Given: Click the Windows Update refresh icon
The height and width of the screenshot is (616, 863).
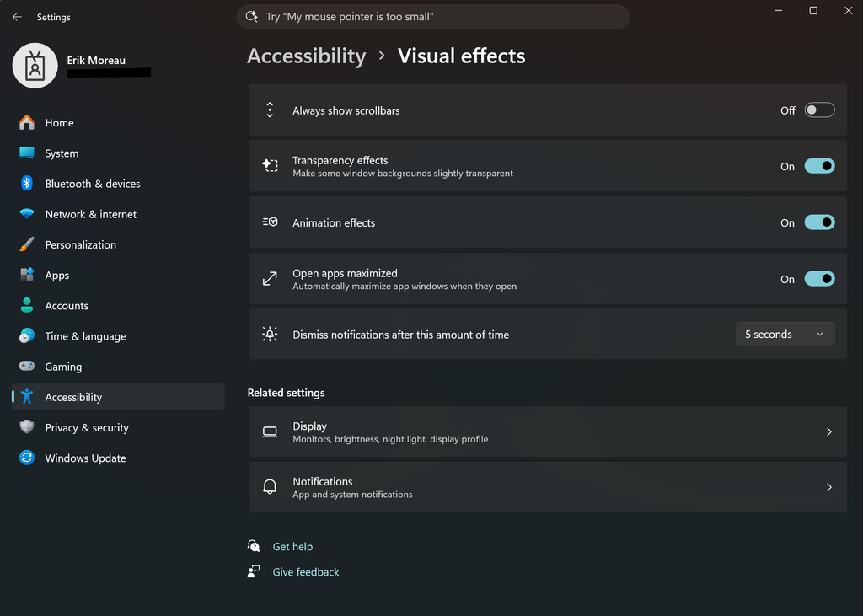Looking at the screenshot, I should pyautogui.click(x=26, y=458).
